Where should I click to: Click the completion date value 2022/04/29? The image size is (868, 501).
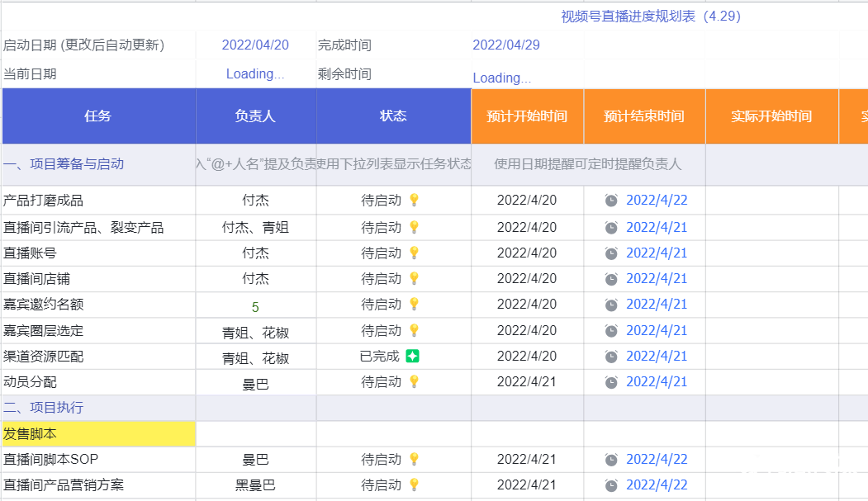pos(506,45)
